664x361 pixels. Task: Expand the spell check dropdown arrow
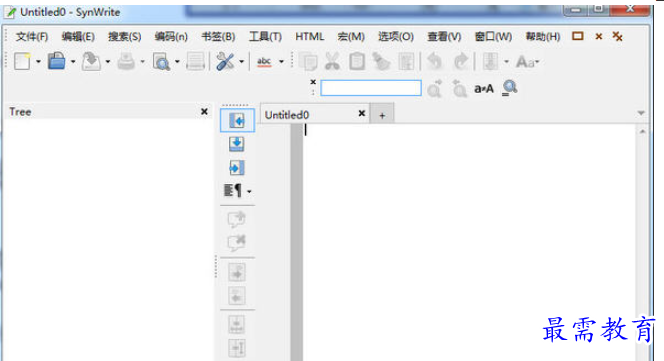[x=281, y=62]
